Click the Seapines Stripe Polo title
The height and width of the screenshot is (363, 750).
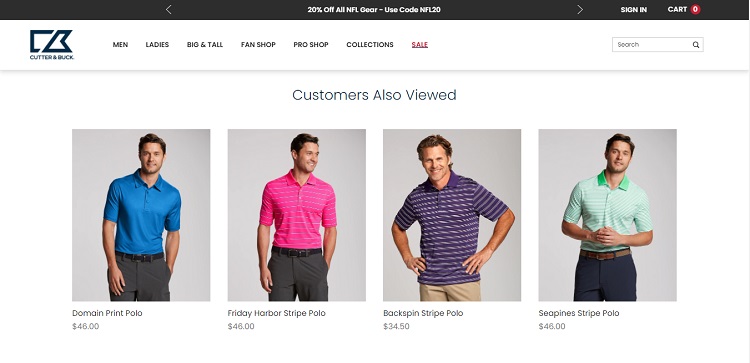click(x=579, y=313)
